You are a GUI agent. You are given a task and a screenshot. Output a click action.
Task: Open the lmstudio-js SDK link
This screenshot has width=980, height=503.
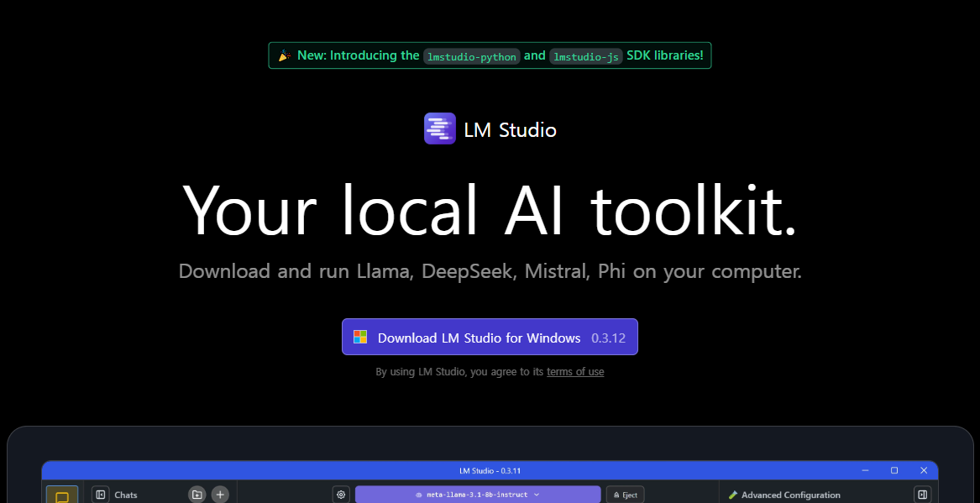[586, 57]
